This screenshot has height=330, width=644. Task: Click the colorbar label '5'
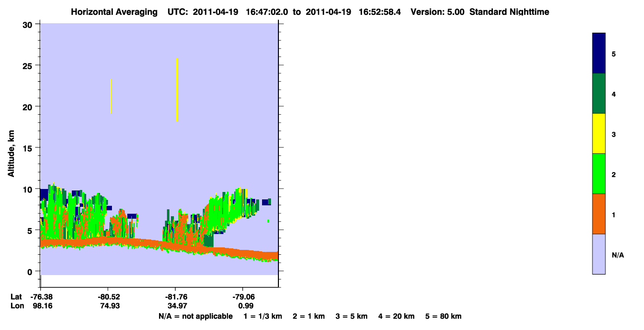coord(614,53)
